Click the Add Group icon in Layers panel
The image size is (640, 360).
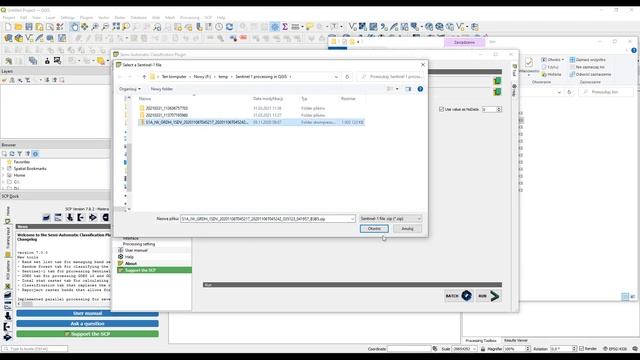[x=12, y=80]
